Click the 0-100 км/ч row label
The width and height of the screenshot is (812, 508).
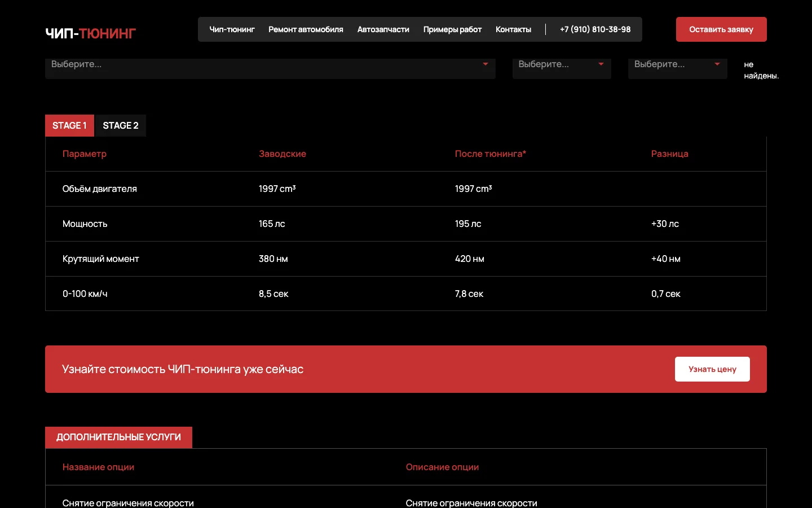click(x=85, y=294)
